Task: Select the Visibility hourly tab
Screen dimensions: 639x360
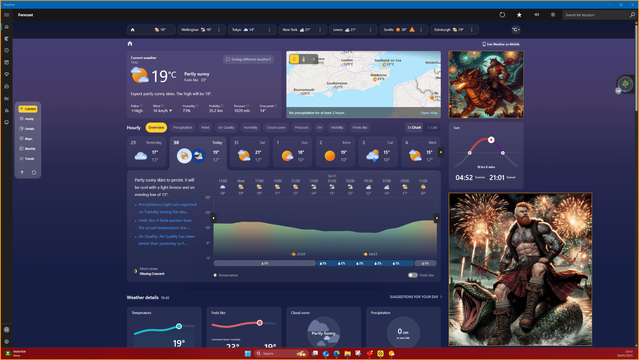Action: (337, 128)
